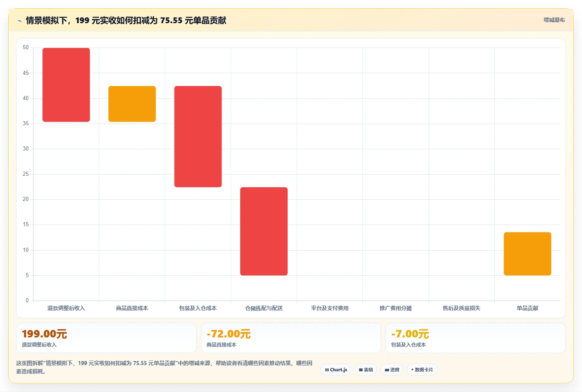This screenshot has height=392, width=582.
Task: Select the 进度 chip
Action: pos(392,370)
